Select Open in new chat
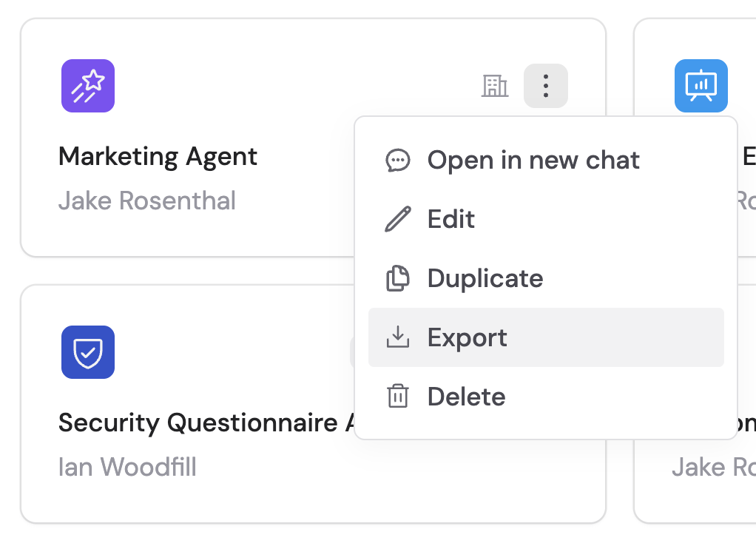 coord(533,160)
